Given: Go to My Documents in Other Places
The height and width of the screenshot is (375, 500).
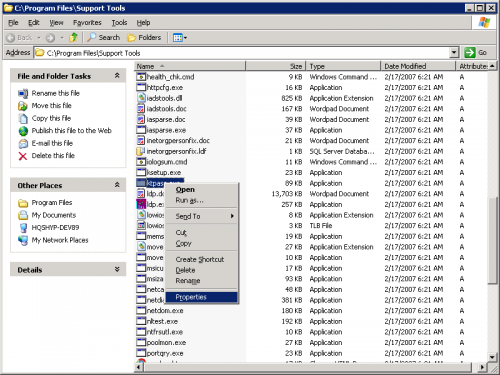Looking at the screenshot, I should point(54,215).
